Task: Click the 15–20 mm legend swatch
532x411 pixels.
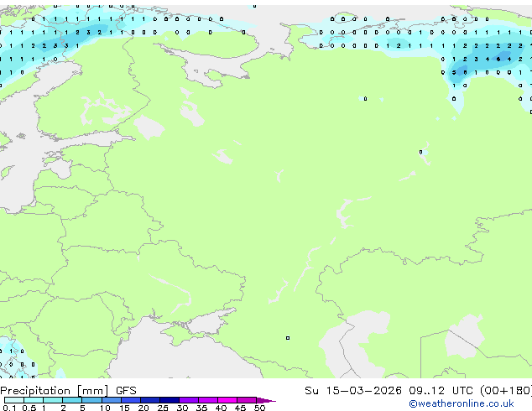Action: tap(131, 400)
